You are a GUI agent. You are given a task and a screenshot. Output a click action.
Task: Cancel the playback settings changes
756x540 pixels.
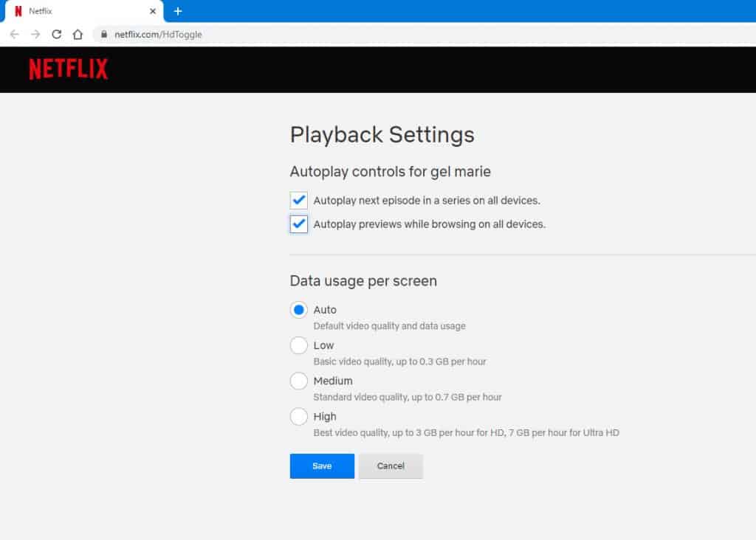(391, 465)
